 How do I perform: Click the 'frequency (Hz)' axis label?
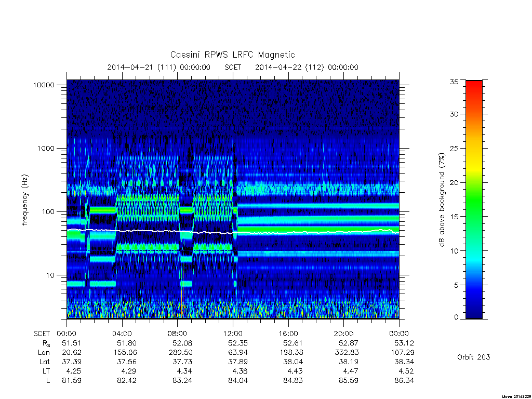tap(24, 200)
